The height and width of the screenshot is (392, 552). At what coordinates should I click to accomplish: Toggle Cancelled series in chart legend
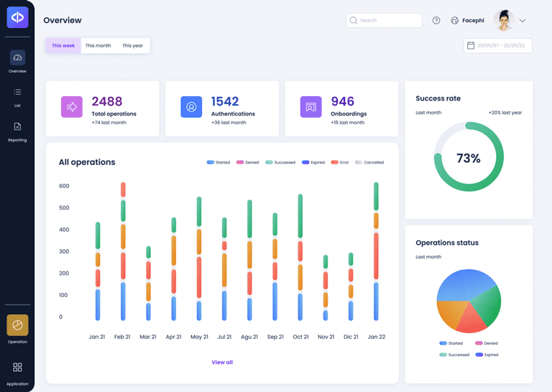tap(369, 162)
